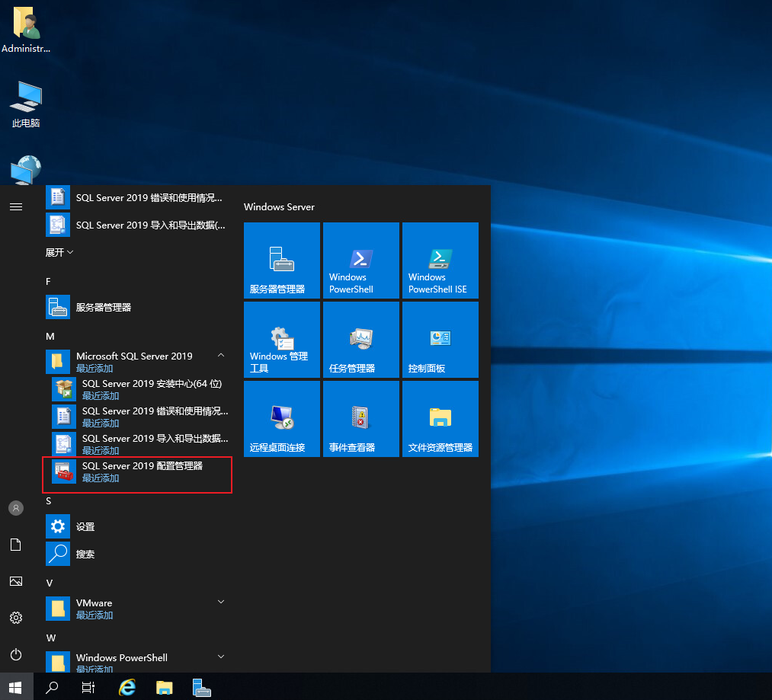Viewport: 772px width, 700px height.
Task: Launch 远程桌面连接 tile
Action: click(x=282, y=418)
